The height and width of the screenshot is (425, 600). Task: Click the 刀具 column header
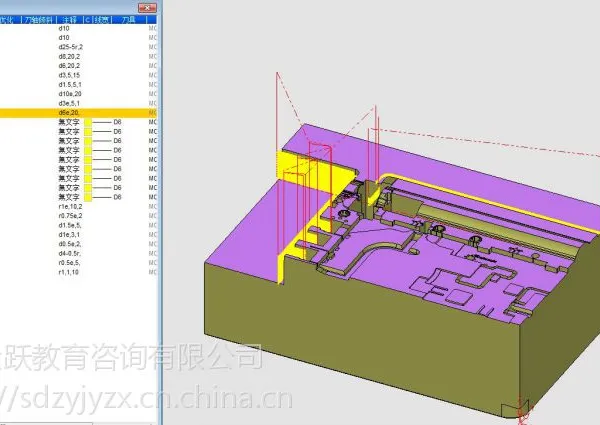129,20
